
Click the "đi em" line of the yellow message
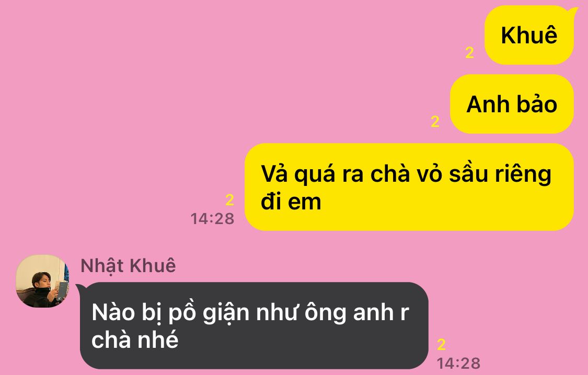(x=291, y=202)
